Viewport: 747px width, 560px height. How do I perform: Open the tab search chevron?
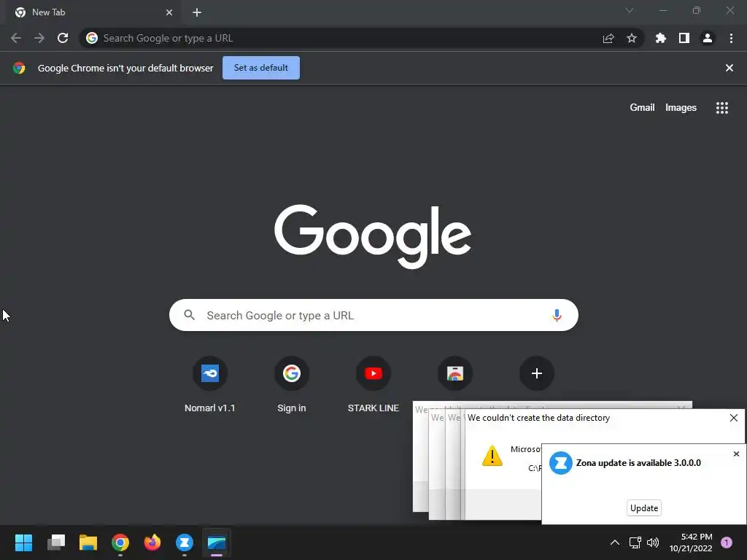(x=630, y=10)
